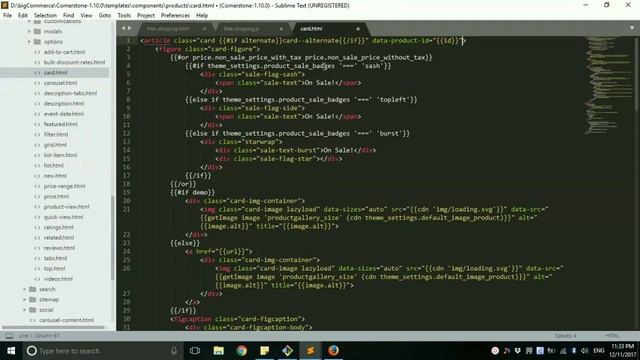Select card.html in sidebar

tap(56, 72)
